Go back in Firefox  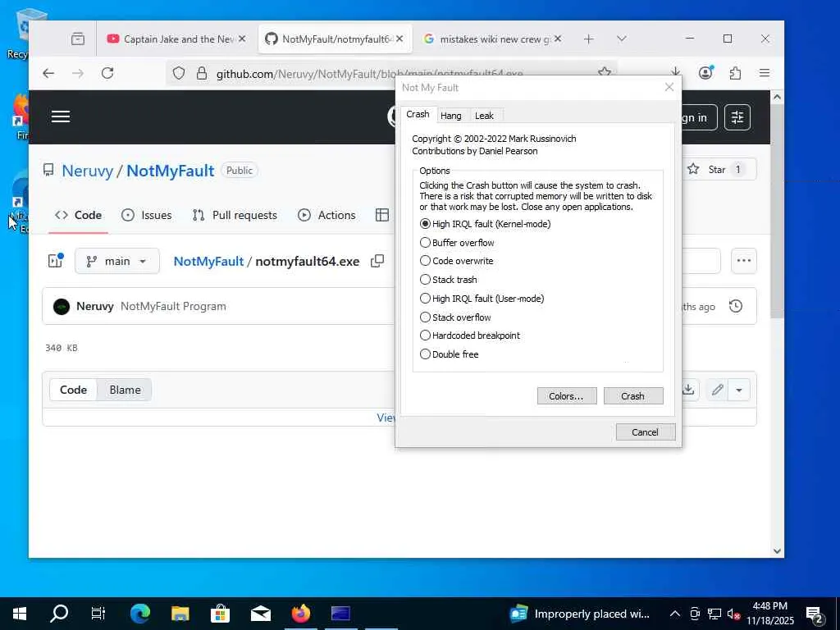coord(48,73)
